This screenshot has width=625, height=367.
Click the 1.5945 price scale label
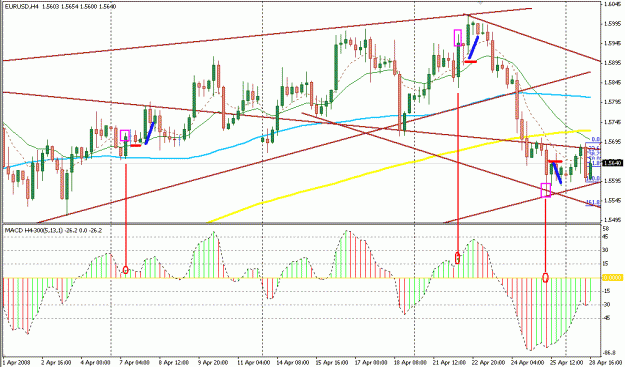[612, 43]
